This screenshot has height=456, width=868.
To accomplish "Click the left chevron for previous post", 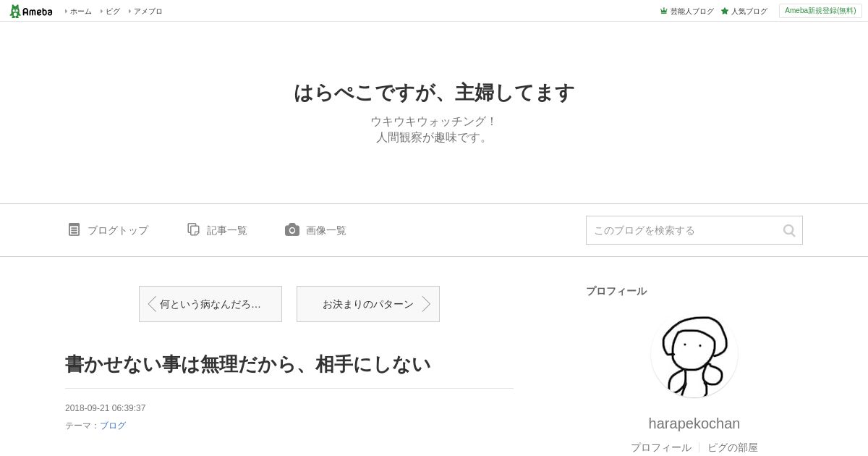I will (152, 304).
